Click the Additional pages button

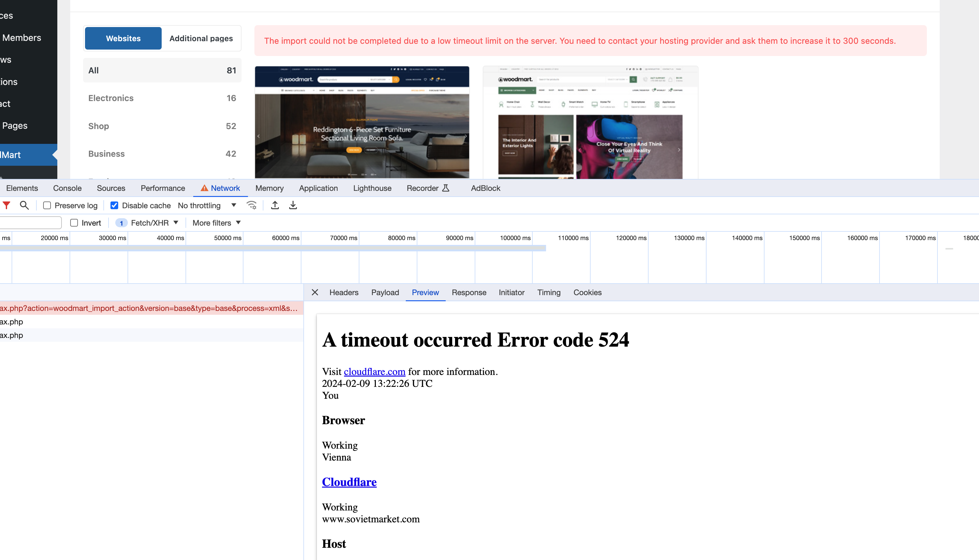201,39
